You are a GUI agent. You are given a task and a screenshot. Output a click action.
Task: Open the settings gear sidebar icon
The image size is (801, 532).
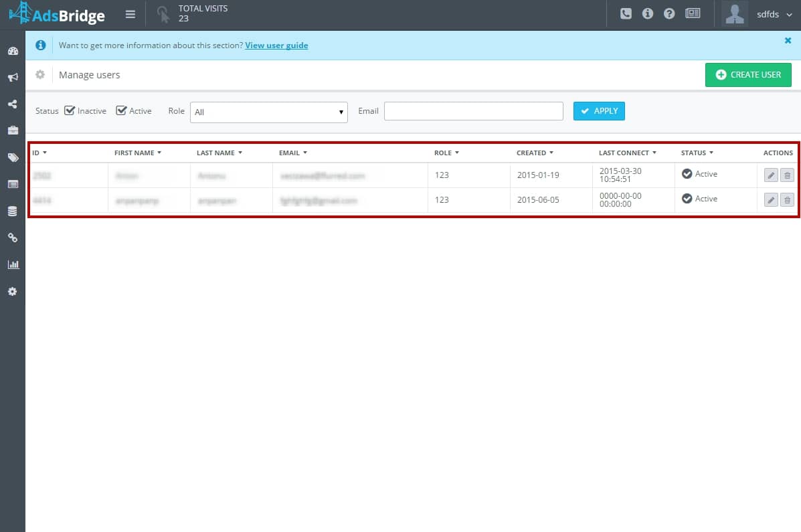tap(13, 291)
